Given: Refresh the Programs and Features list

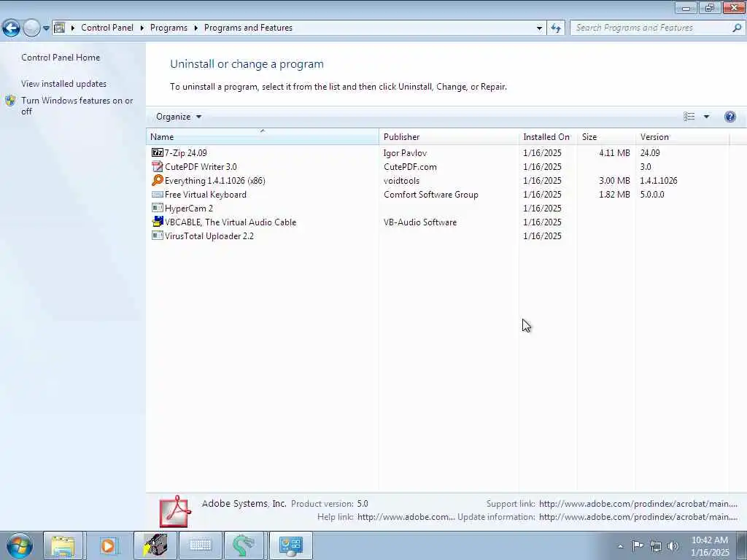Looking at the screenshot, I should click(556, 28).
